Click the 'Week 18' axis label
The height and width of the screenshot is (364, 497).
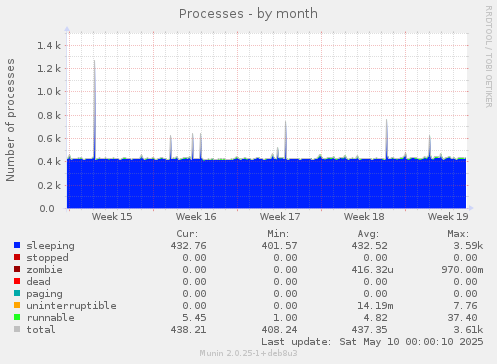click(x=364, y=217)
